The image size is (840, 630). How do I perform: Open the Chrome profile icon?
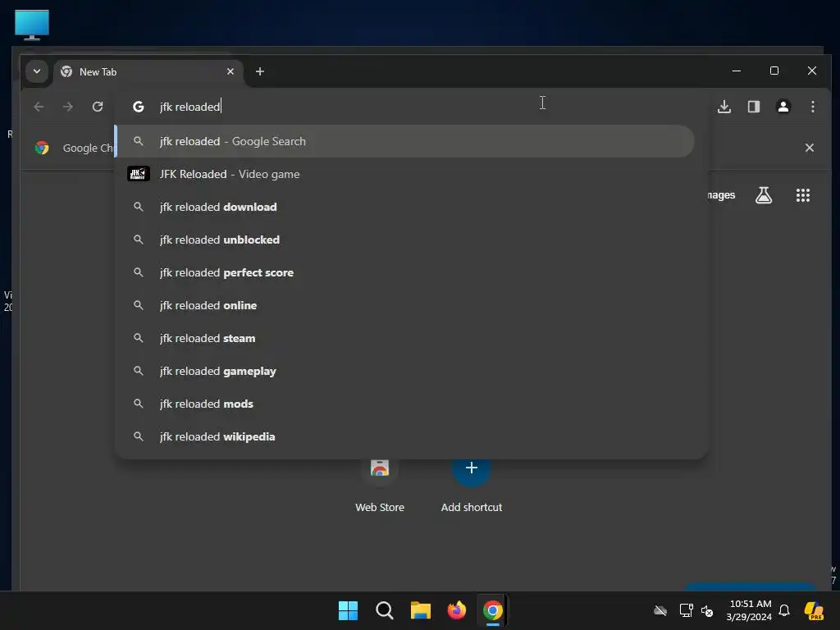tap(783, 107)
